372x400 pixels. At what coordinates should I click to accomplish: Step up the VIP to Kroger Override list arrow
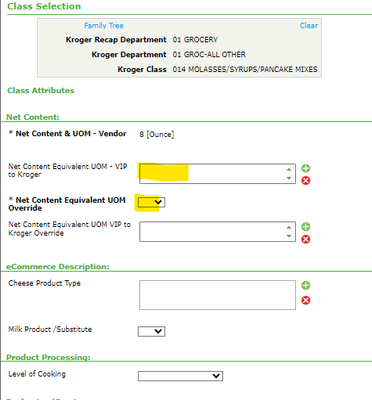[x=289, y=228]
